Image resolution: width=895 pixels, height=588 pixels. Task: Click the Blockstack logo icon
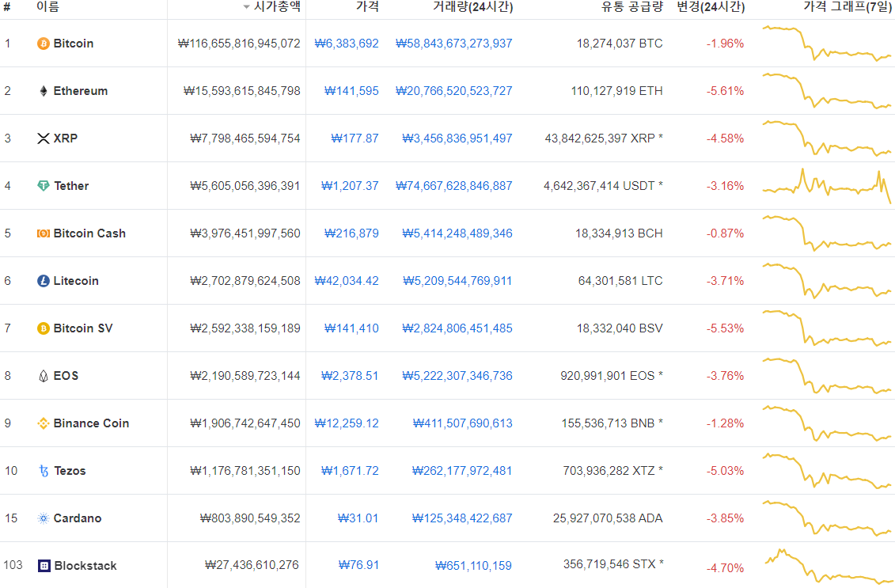(44, 566)
